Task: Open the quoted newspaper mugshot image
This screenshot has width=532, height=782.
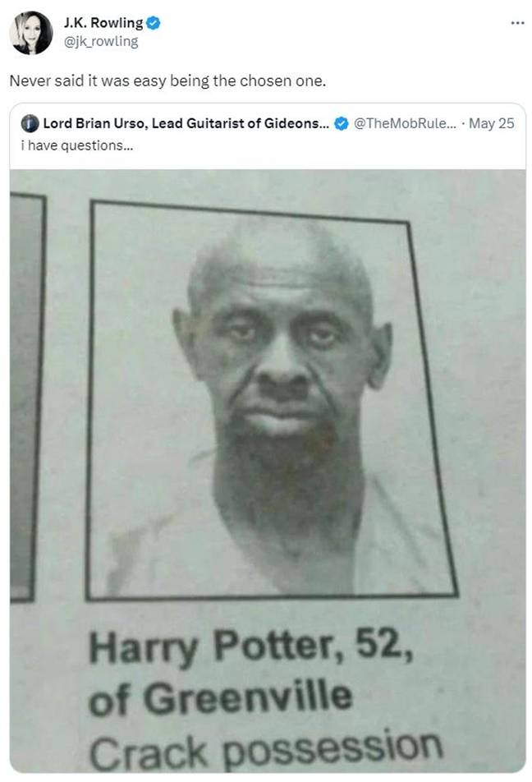Action: coord(268,471)
